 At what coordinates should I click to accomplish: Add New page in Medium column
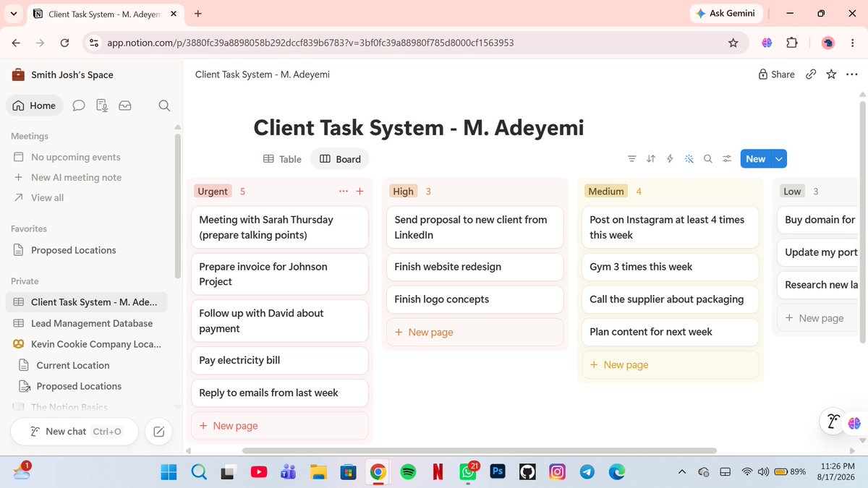coord(670,365)
